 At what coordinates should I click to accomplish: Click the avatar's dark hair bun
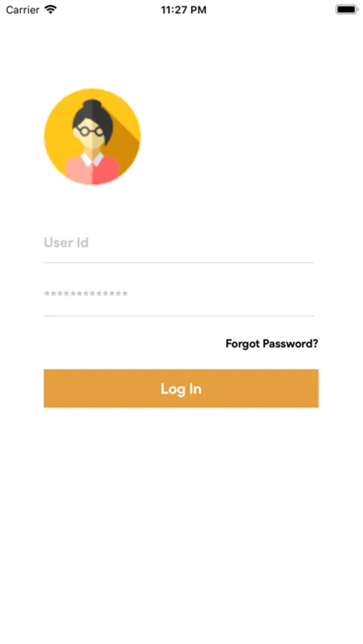(x=92, y=104)
